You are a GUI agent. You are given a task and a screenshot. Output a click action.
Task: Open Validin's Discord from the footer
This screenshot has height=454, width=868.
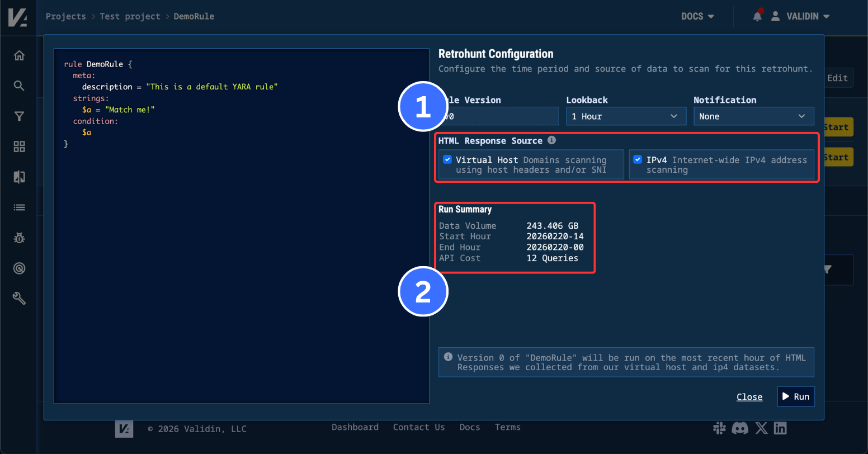pyautogui.click(x=740, y=428)
